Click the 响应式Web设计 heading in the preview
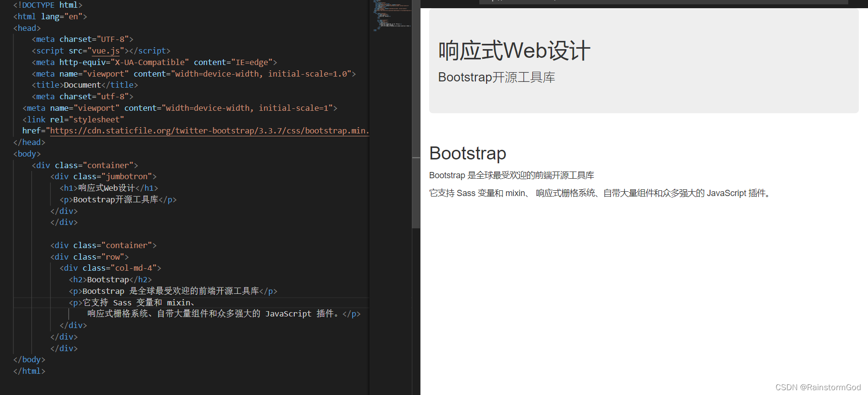Image resolution: width=868 pixels, height=395 pixels. [x=514, y=51]
